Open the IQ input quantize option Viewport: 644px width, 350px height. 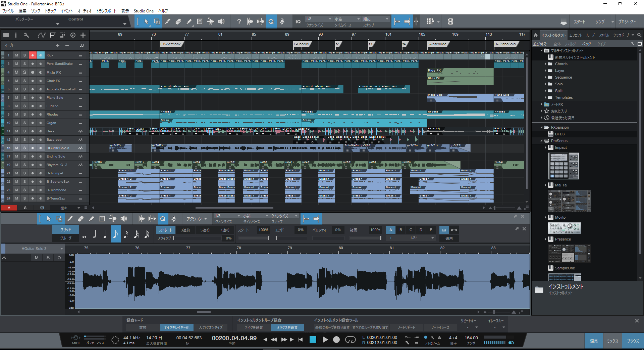click(x=298, y=21)
